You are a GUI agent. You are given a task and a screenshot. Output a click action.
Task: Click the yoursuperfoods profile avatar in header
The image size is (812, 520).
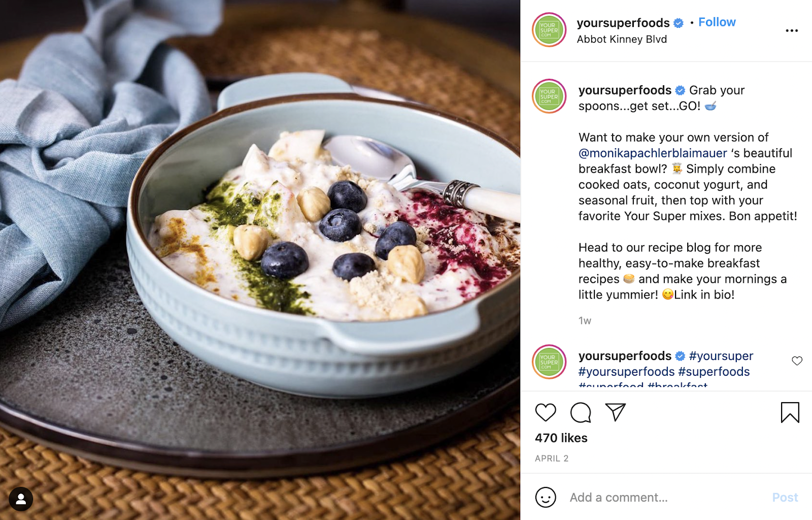coord(549,30)
